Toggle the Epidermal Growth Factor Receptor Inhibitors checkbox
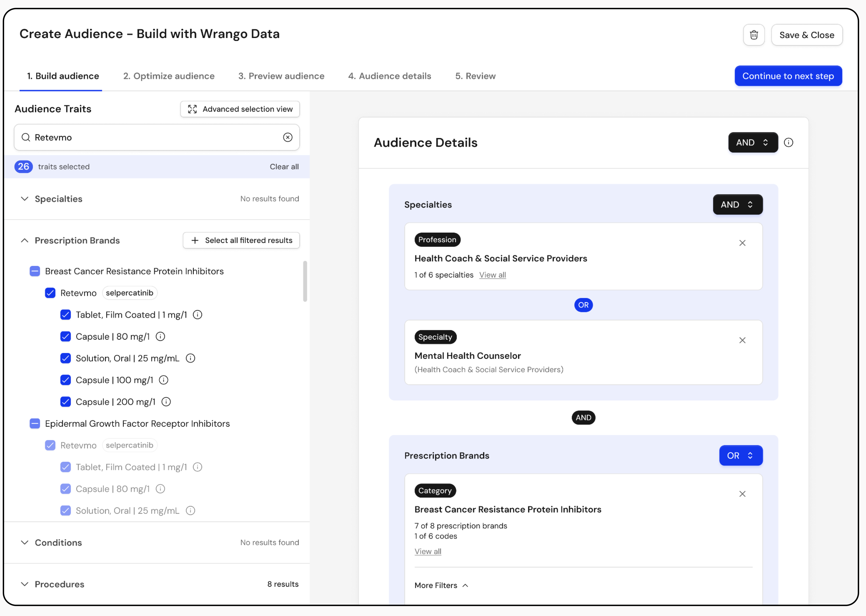The image size is (866, 616). click(35, 424)
